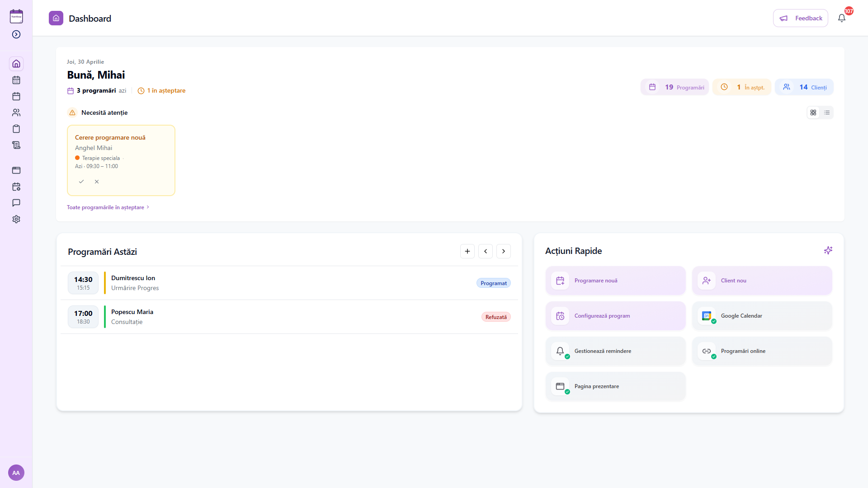Open the appointments calendar icon in sidebar
The image size is (868, 488).
16,96
